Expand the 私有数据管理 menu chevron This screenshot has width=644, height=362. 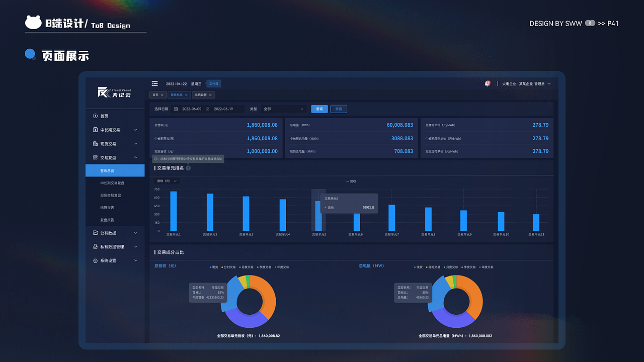[x=136, y=247]
